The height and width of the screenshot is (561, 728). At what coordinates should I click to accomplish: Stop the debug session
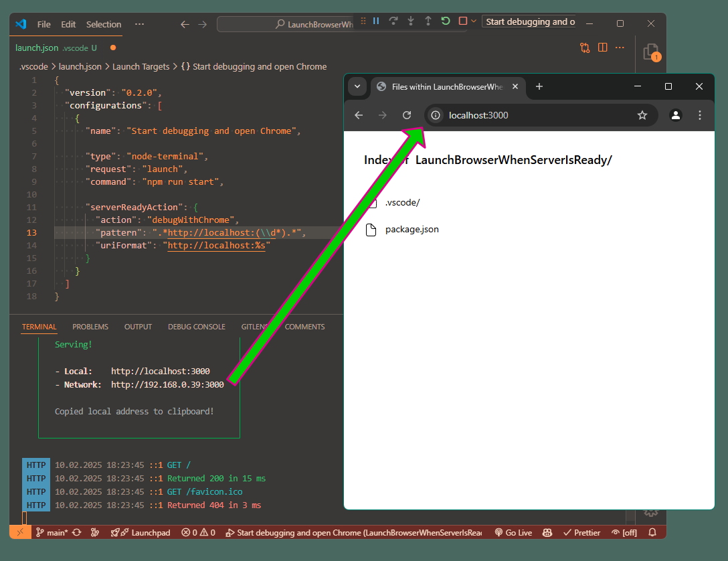pyautogui.click(x=463, y=21)
